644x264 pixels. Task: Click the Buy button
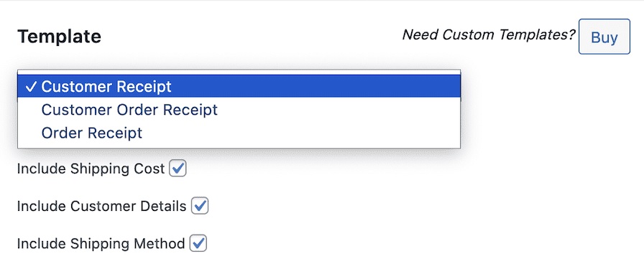click(604, 37)
